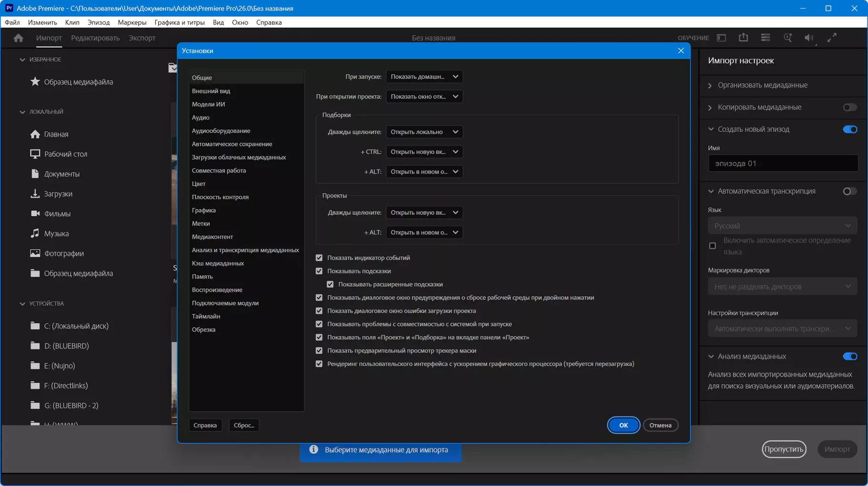This screenshot has width=868, height=486.
Task: Click the Сброс... button
Action: [244, 425]
